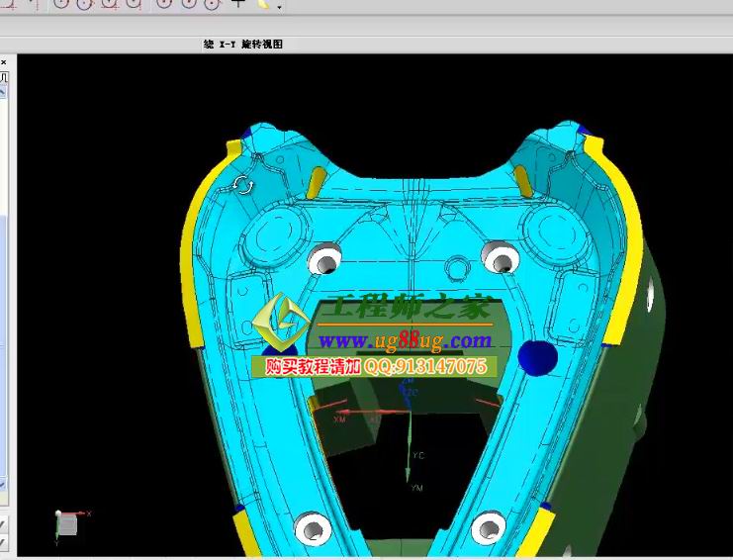Screen dimensions: 733x560
Task: Click the red XM axis label in the viewport
Action: click(339, 420)
